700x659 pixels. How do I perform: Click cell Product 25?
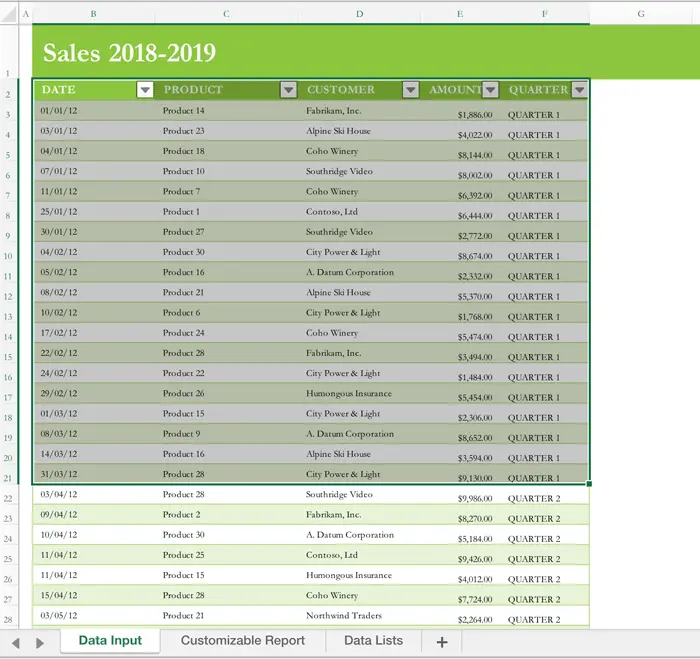point(183,555)
